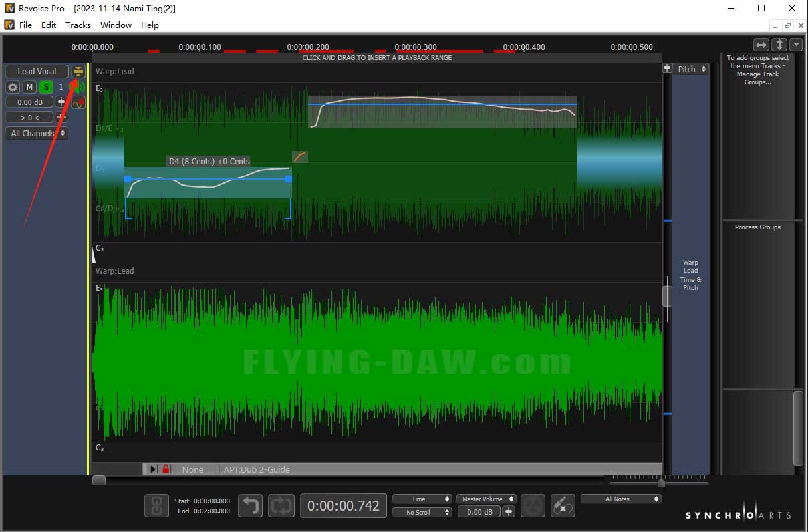Click the APT:Dub 2-Guide label
This screenshot has width=808, height=532.
tap(257, 469)
